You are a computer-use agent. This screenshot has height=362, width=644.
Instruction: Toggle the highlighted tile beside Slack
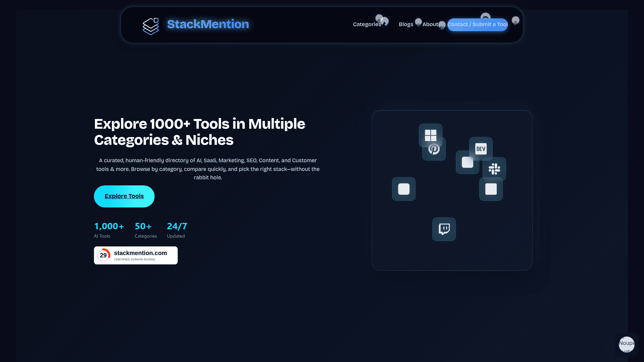coord(467,163)
